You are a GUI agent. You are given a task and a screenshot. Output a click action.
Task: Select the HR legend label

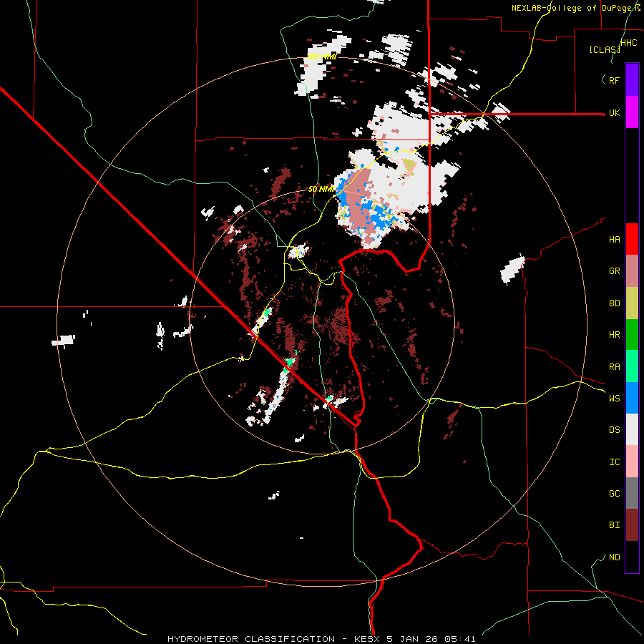614,335
